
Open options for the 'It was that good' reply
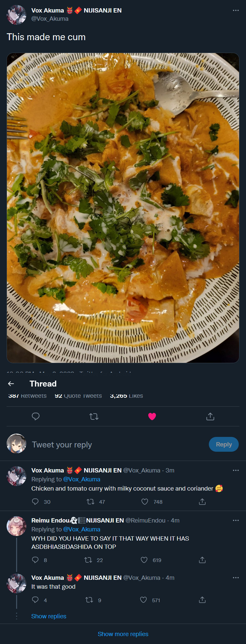click(235, 578)
